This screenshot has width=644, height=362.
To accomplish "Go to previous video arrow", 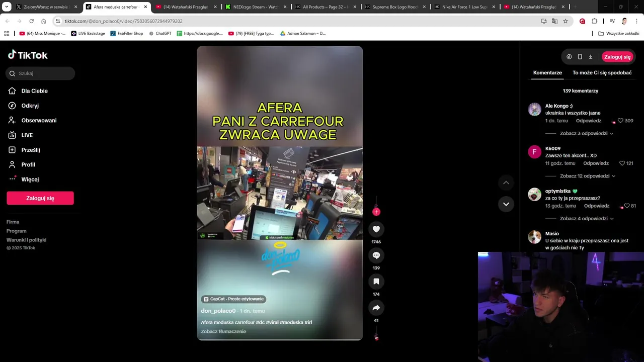I will pos(506,183).
